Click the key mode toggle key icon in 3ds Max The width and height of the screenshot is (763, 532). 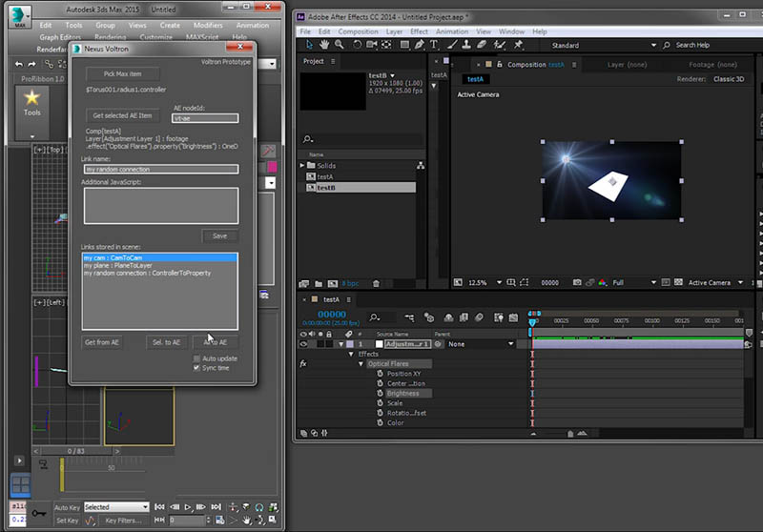[39, 513]
